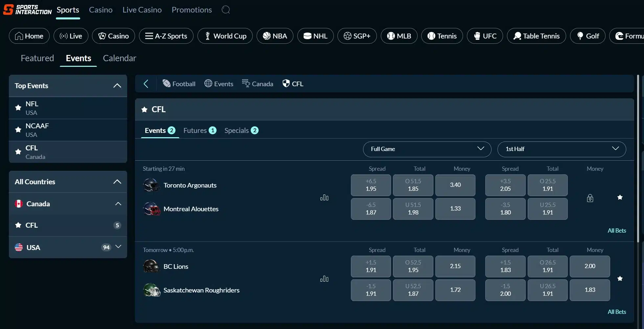Bet Montreal Alouettes moneyline 1.33

(455, 209)
